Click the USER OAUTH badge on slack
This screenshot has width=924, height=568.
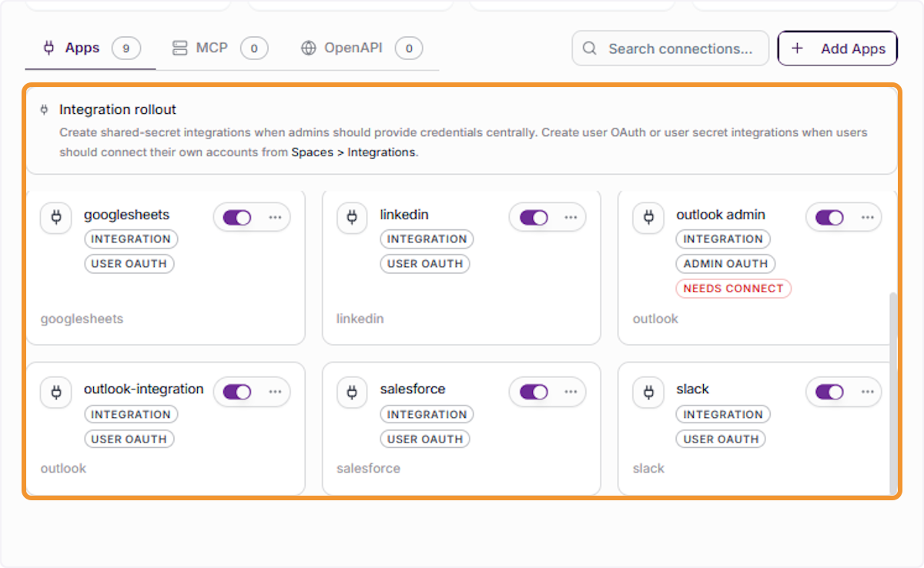pos(721,439)
